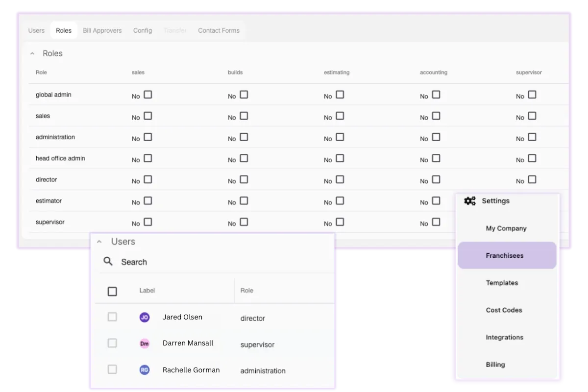This screenshot has width=588, height=392.
Task: Click the 'director' role of Jared Olsen
Action: click(252, 318)
